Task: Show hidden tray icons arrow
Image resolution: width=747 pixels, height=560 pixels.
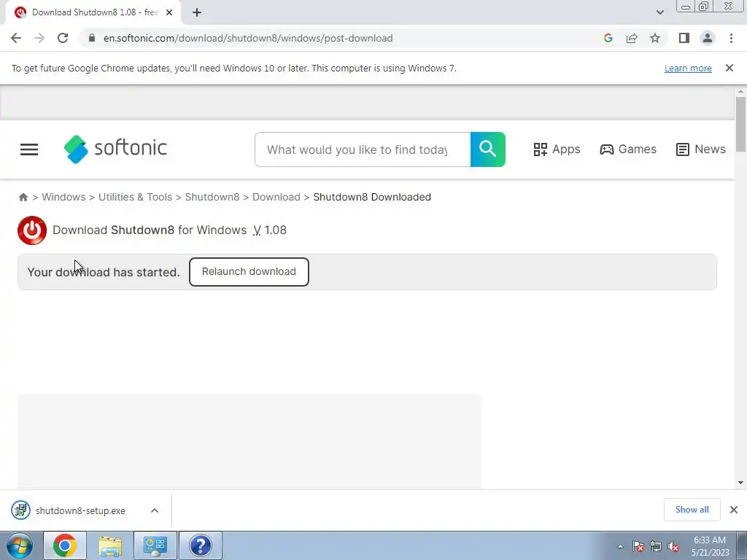Action: tap(620, 546)
